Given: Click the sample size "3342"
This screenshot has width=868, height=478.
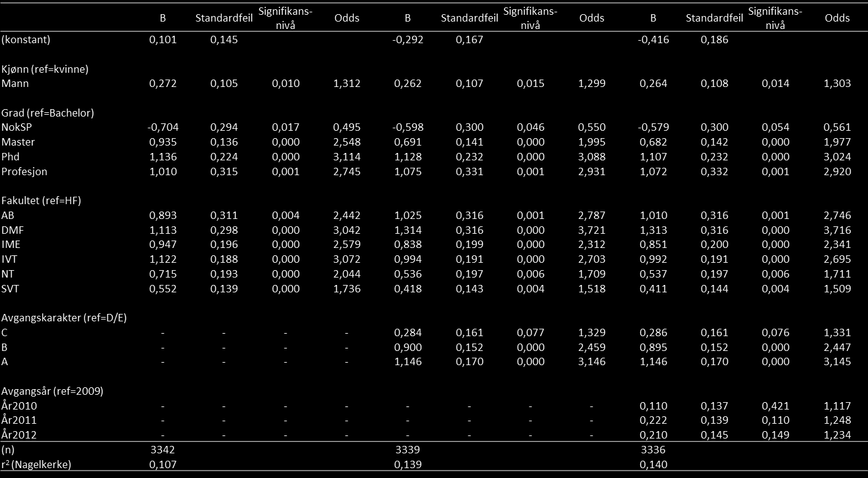Looking at the screenshot, I should [x=163, y=450].
